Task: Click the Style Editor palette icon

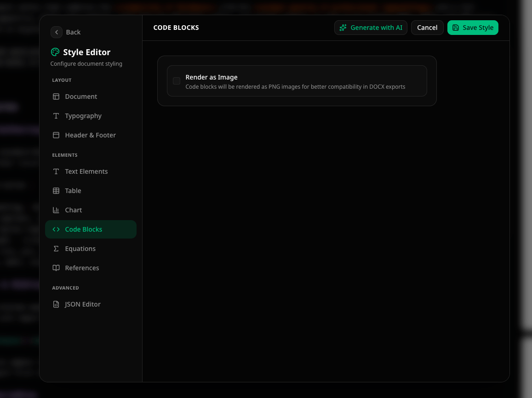Action: point(55,52)
